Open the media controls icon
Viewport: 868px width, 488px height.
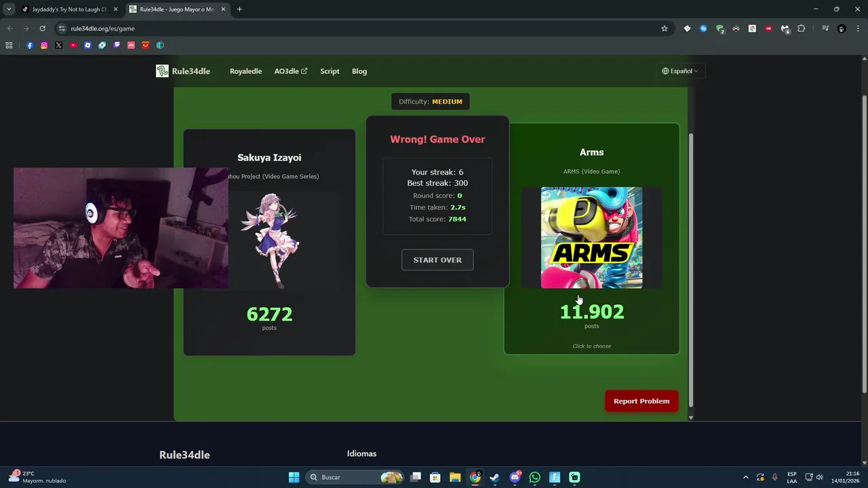coord(825,28)
